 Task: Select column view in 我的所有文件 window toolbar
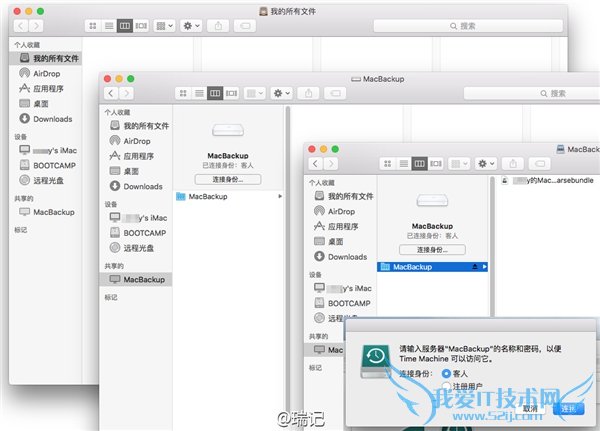(125, 26)
